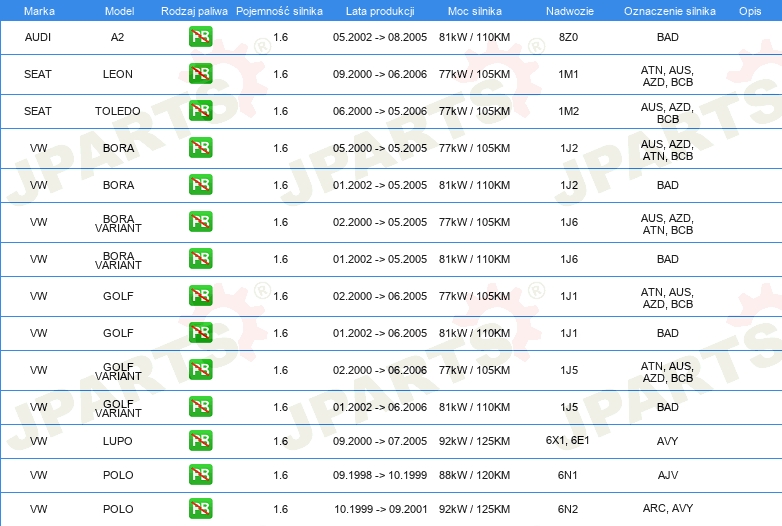Viewport: 782px width, 526px height.
Task: Click the production years 09.1998 -> 10.1999
Action: click(380, 475)
